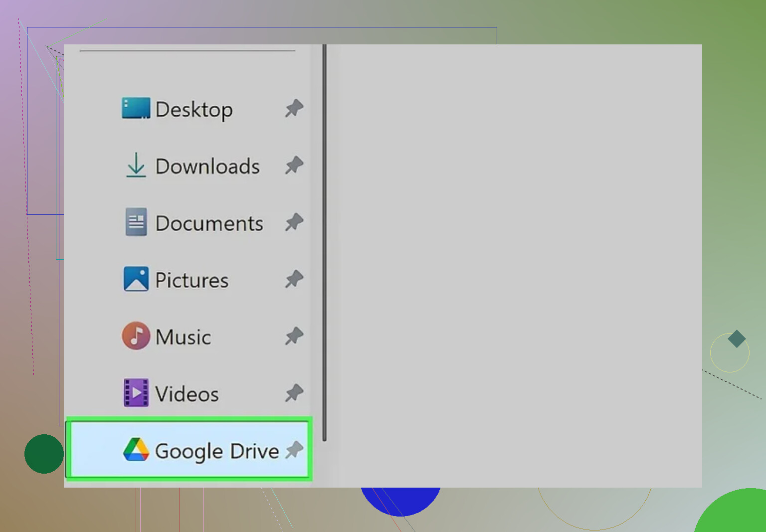Select the Downloads label in sidebar
This screenshot has height=532, width=766.
click(x=207, y=166)
